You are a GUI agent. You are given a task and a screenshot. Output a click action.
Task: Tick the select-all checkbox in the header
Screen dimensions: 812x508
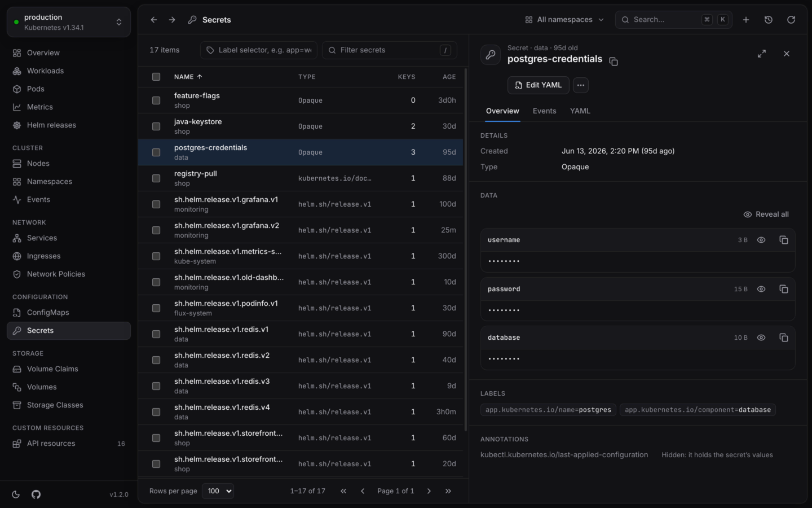[156, 77]
